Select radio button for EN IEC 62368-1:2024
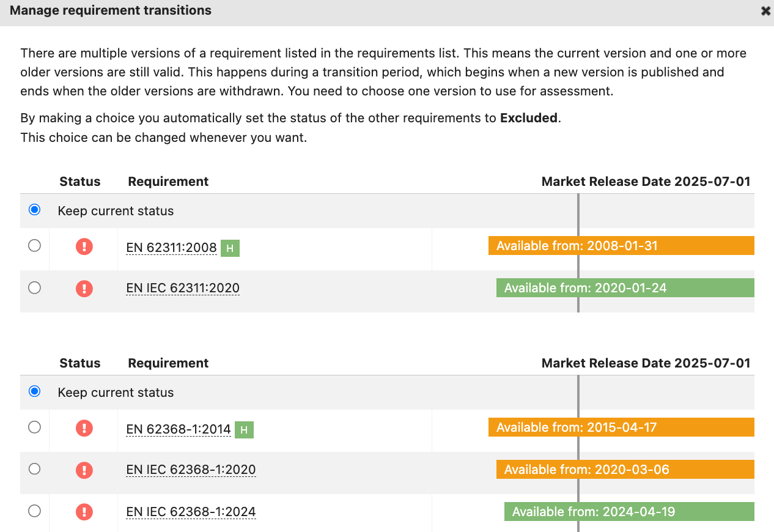 click(35, 511)
